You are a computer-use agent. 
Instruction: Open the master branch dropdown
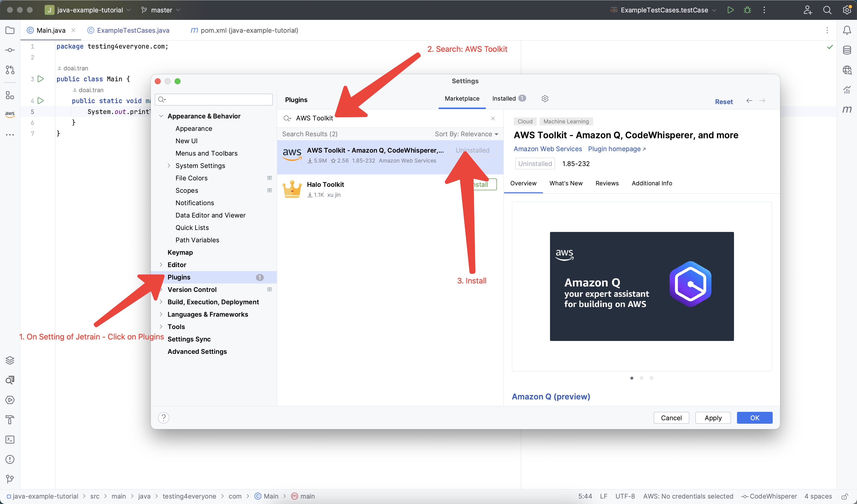(x=161, y=10)
